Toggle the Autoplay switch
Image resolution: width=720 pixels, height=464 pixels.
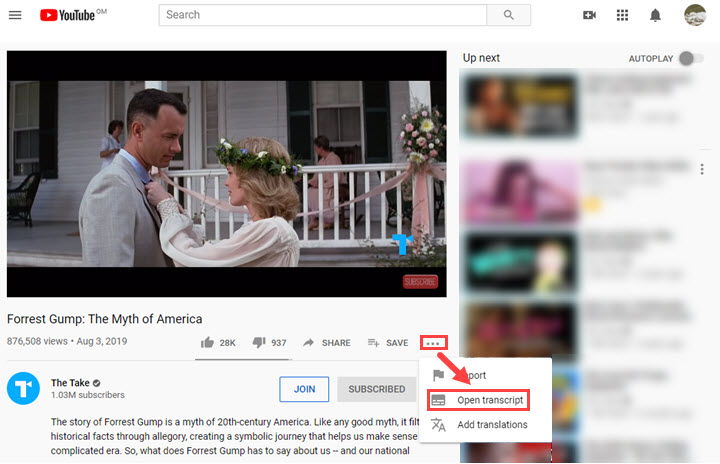pyautogui.click(x=691, y=58)
